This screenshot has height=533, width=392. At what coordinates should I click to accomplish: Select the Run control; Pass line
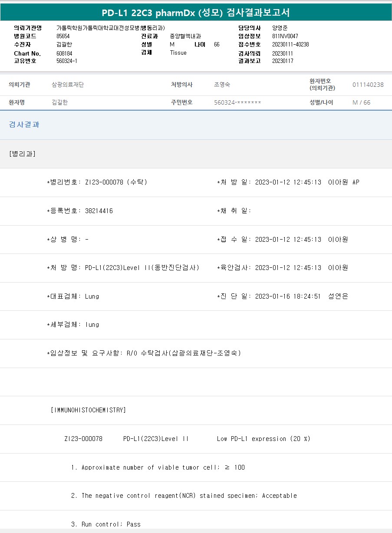click(105, 524)
